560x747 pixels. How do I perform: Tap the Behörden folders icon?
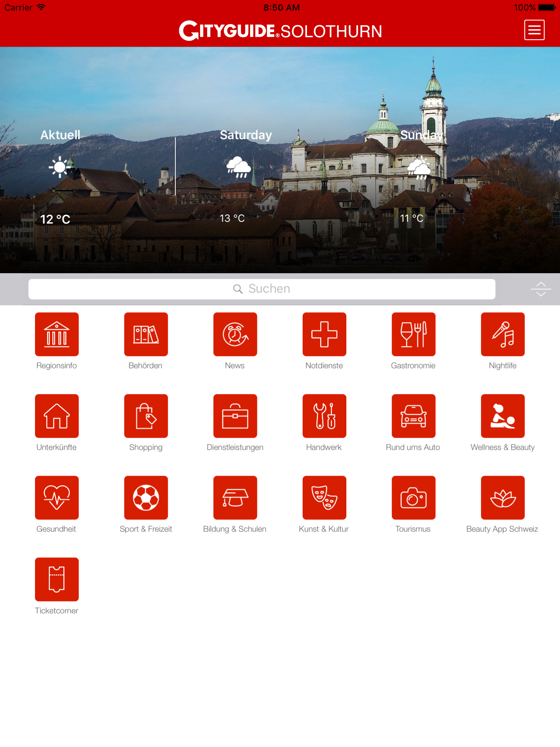coord(146,334)
